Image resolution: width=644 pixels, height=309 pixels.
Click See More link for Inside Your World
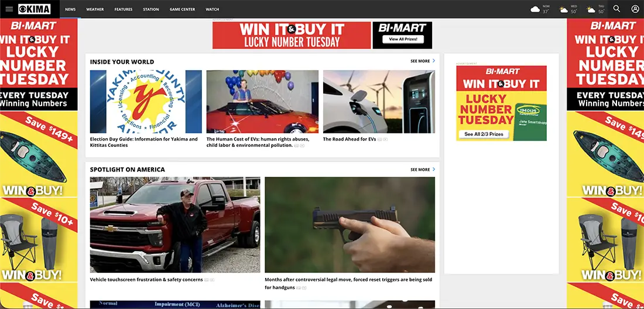pyautogui.click(x=420, y=61)
